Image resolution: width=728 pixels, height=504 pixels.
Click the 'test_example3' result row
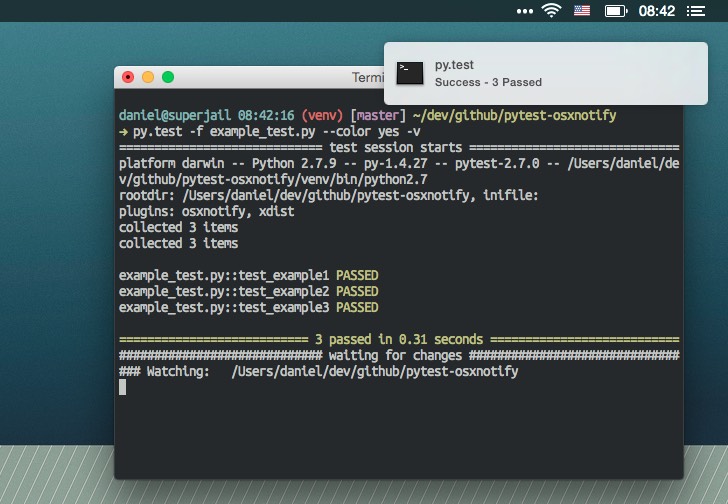click(x=249, y=307)
